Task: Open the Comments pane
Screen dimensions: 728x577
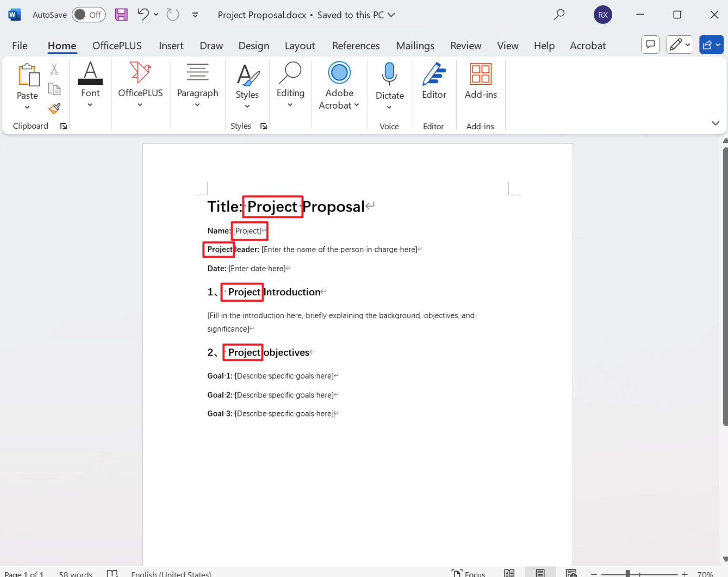Action: (650, 44)
